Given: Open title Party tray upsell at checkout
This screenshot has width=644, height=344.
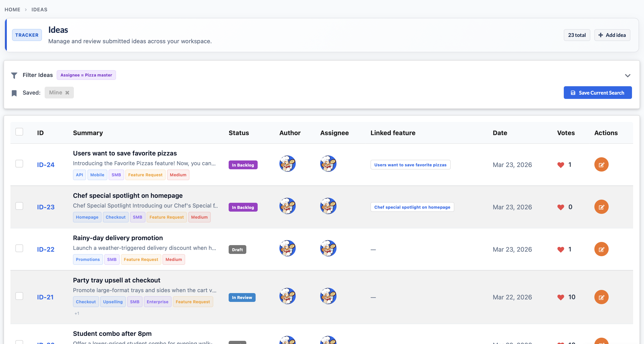Looking at the screenshot, I should [x=116, y=280].
